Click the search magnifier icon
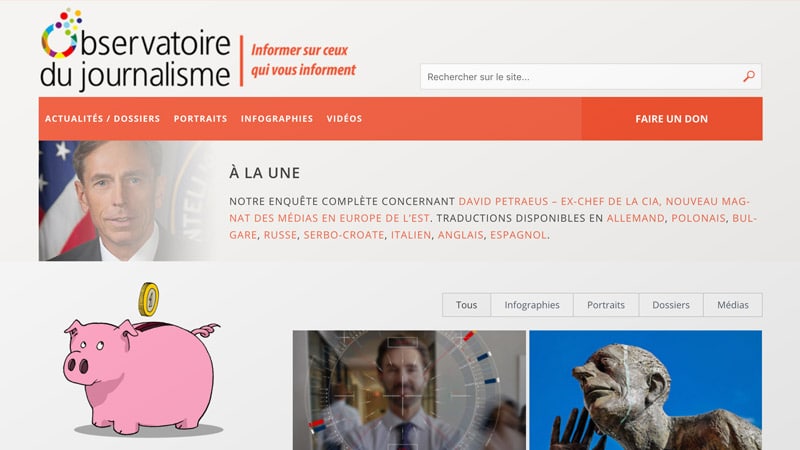This screenshot has width=800, height=450. tap(748, 77)
